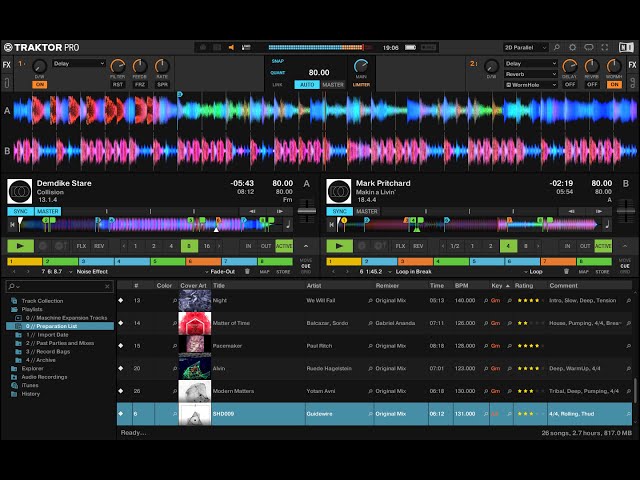The width and height of the screenshot is (640, 480).
Task: Click Deck A tempo bend backward arrow
Action: [x=252, y=211]
